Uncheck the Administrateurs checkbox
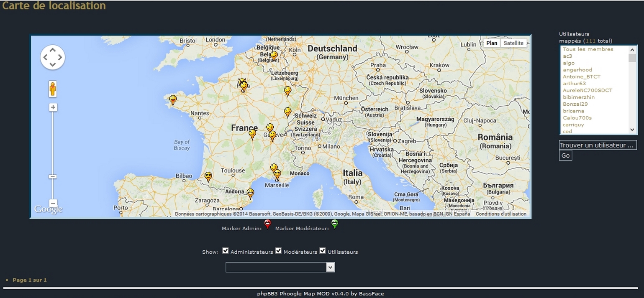The height and width of the screenshot is (298, 644). 226,251
